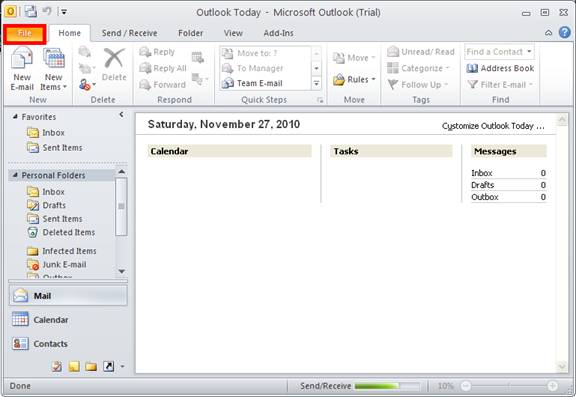Switch to Calendar view
This screenshot has width=576, height=397.
[68, 320]
